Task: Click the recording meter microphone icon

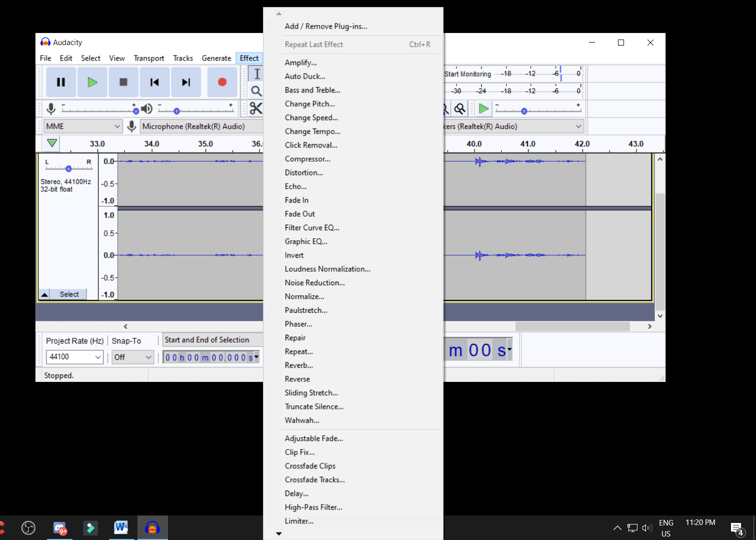Action: [51, 109]
